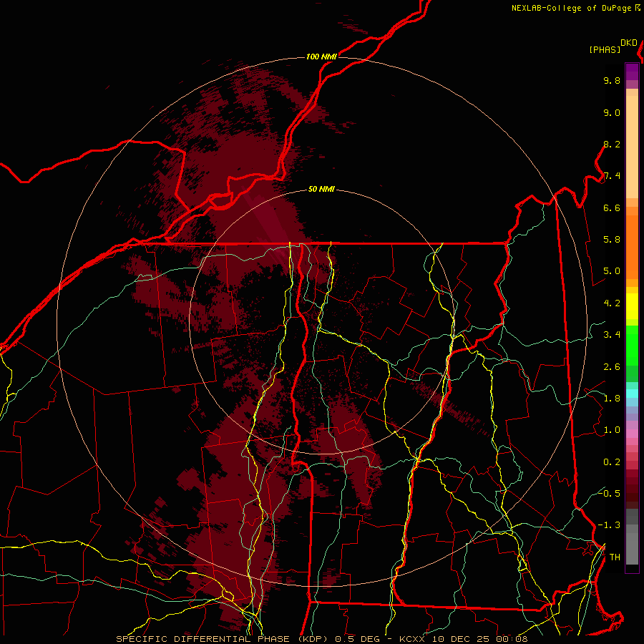This screenshot has width=644, height=644.
Task: Select the 9.0 value on the color scale
Action: 612,113
